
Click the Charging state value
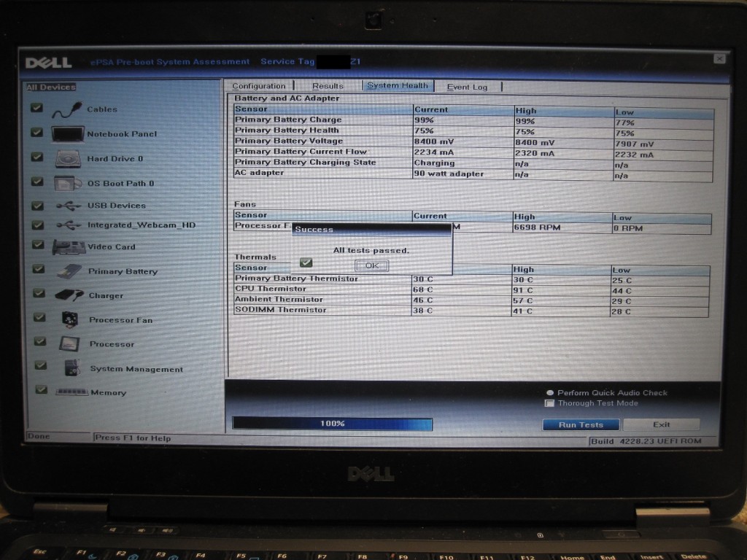434,163
